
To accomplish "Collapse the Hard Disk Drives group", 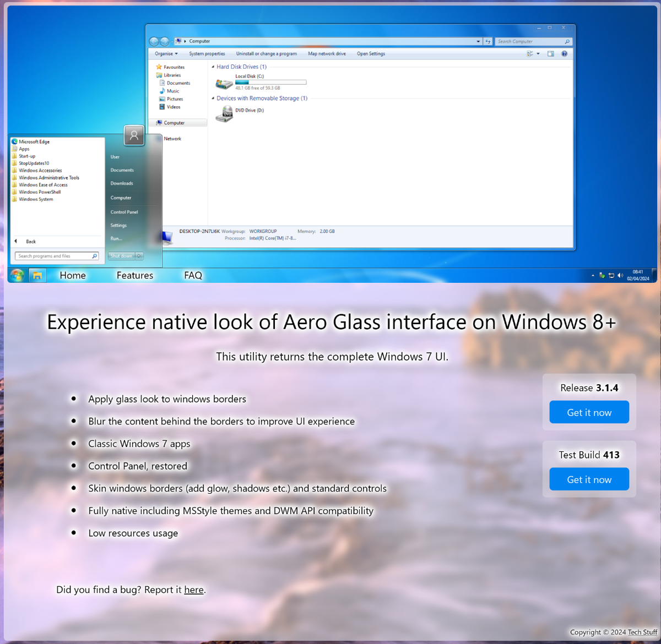I will point(213,67).
